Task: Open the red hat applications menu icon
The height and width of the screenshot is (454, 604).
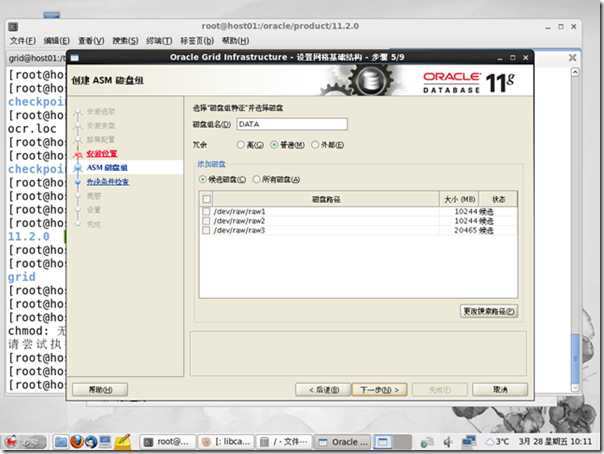Action: point(11,441)
